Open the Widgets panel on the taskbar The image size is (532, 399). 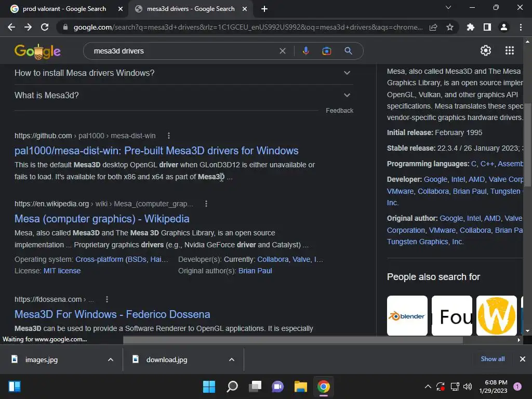click(15, 387)
